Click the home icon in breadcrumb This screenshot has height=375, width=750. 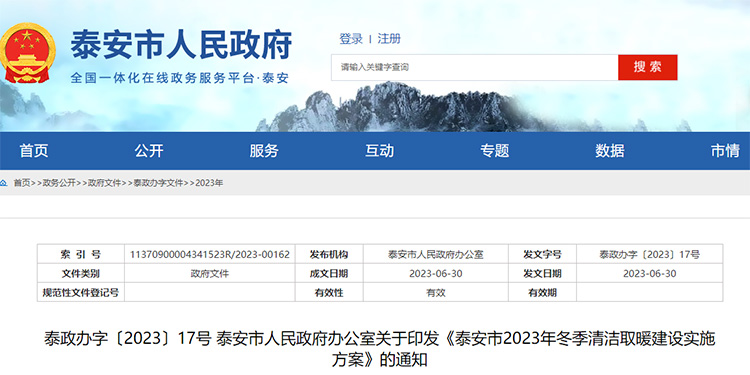[3, 183]
